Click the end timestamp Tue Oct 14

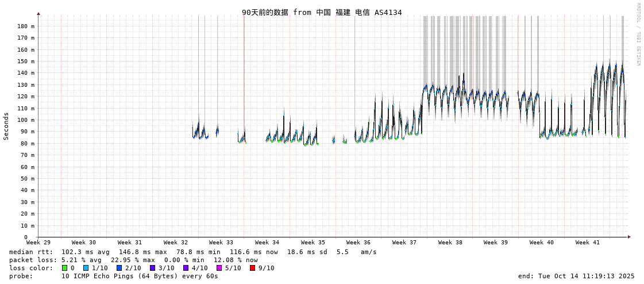point(576,276)
